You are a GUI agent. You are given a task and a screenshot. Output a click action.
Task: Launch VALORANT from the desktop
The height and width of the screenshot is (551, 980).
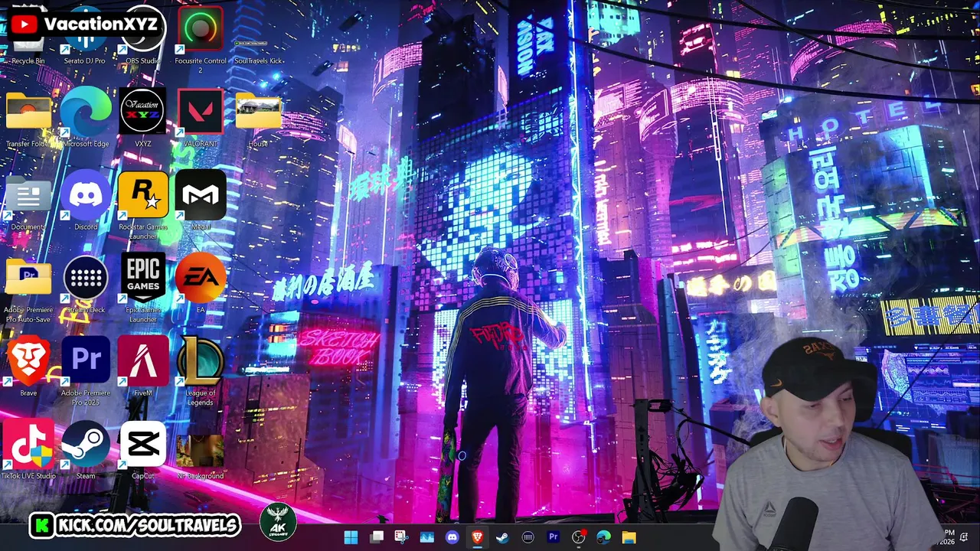pyautogui.click(x=201, y=118)
